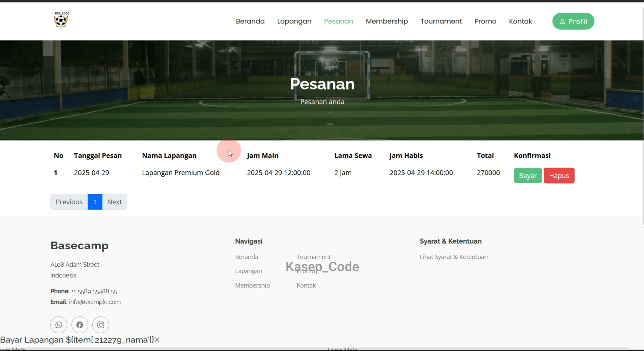The image size is (644, 351).
Task: Go to Next page in pagination
Action: (115, 202)
